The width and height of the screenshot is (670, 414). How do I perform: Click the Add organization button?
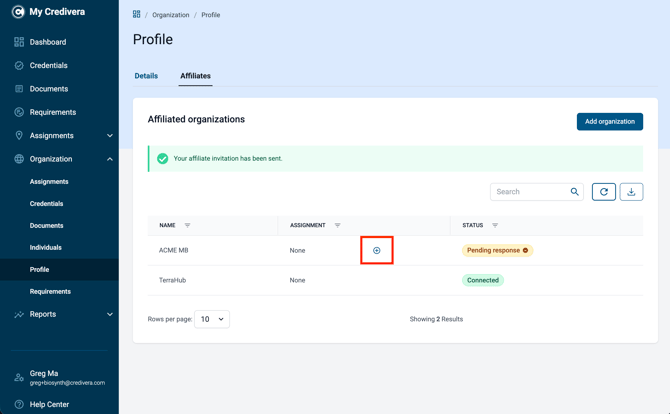click(610, 122)
